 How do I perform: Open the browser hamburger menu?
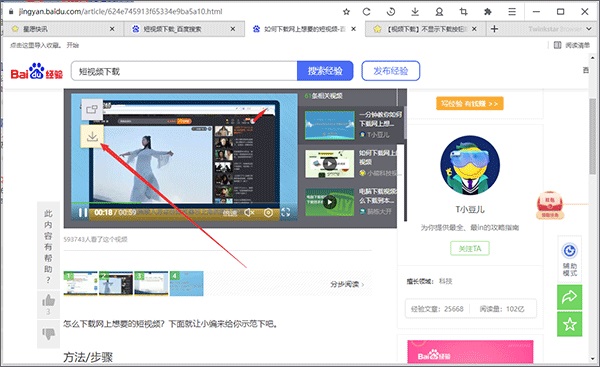[512, 12]
